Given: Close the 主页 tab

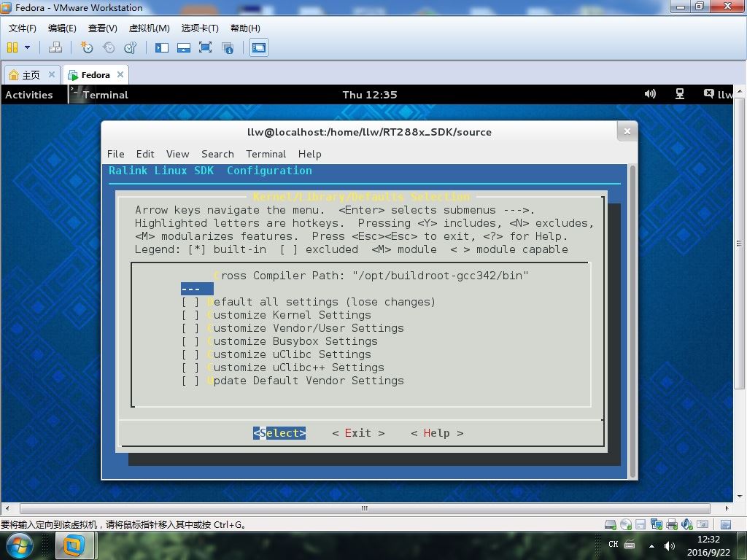Looking at the screenshot, I should tap(52, 74).
